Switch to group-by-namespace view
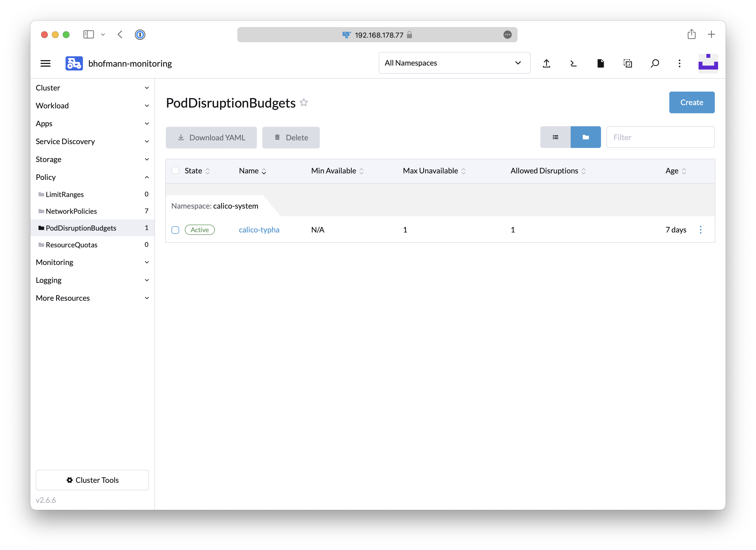Image resolution: width=756 pixels, height=550 pixels. coord(586,137)
